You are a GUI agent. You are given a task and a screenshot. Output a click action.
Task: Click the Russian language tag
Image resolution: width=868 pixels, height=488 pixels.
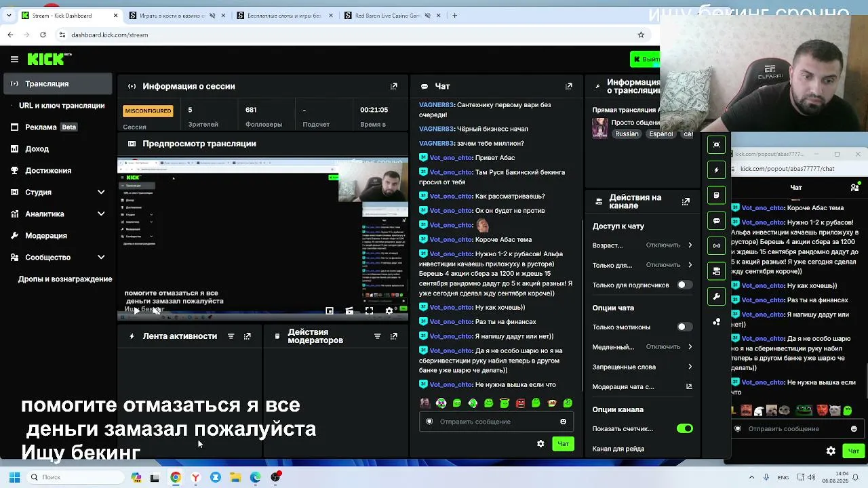pyautogui.click(x=627, y=134)
